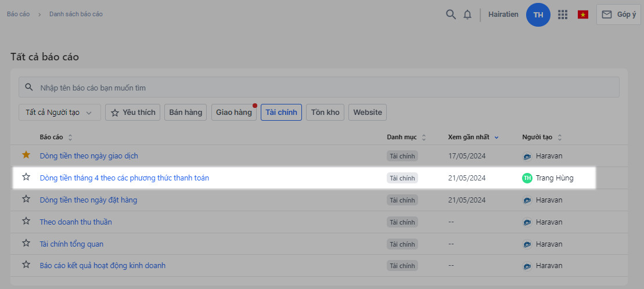Open the notifications bell

pyautogui.click(x=467, y=15)
